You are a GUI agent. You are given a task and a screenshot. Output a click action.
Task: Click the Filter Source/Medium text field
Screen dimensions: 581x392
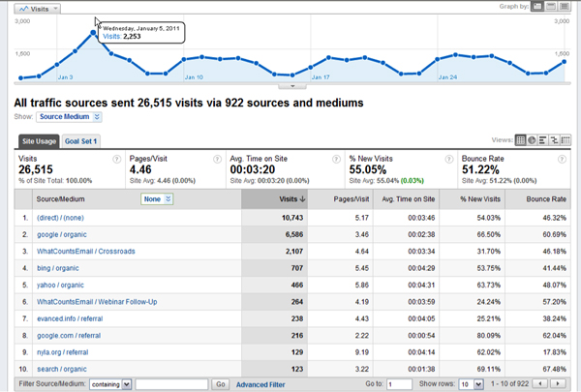click(x=171, y=384)
